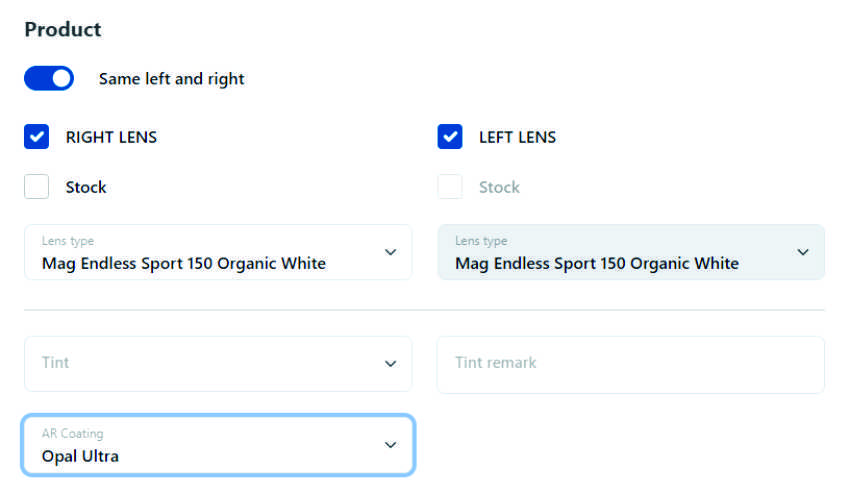Open the AR Coating field showing Opal Ultra

pos(200,445)
